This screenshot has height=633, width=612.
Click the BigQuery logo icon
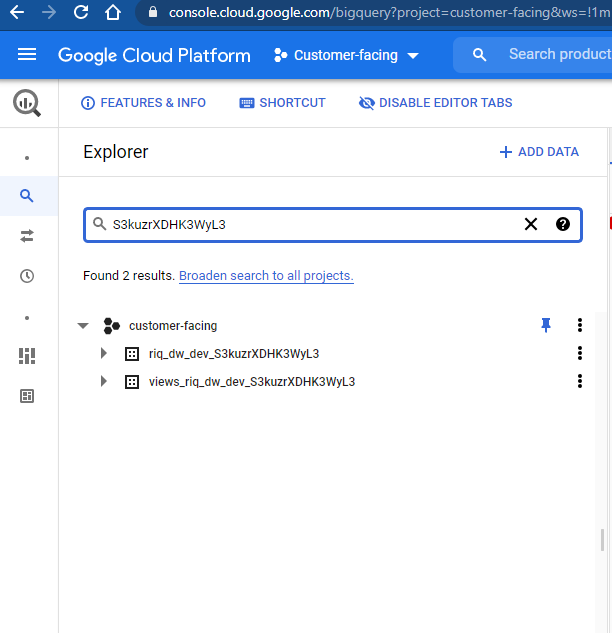click(x=27, y=103)
